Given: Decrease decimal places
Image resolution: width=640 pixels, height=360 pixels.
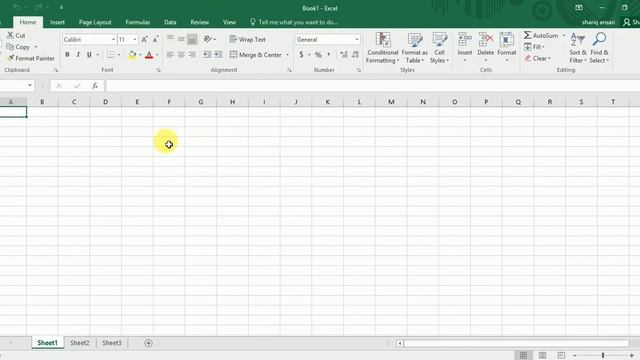Looking at the screenshot, I should 356,55.
